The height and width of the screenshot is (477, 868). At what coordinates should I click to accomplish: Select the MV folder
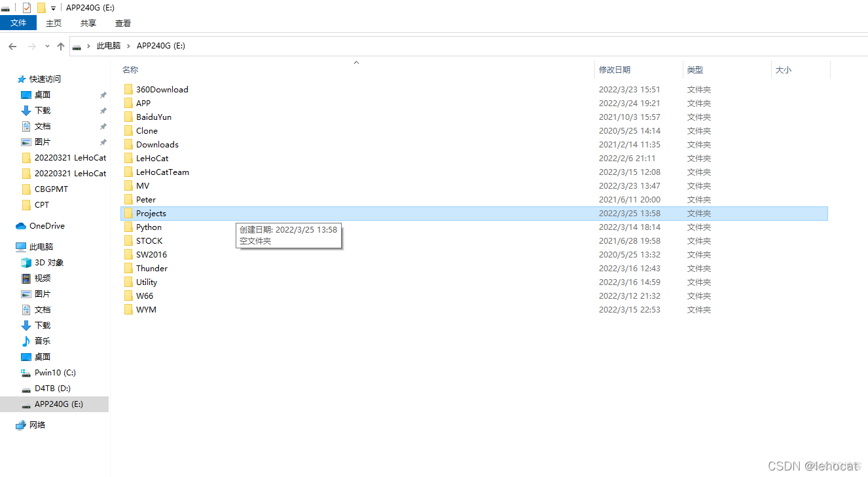point(143,185)
